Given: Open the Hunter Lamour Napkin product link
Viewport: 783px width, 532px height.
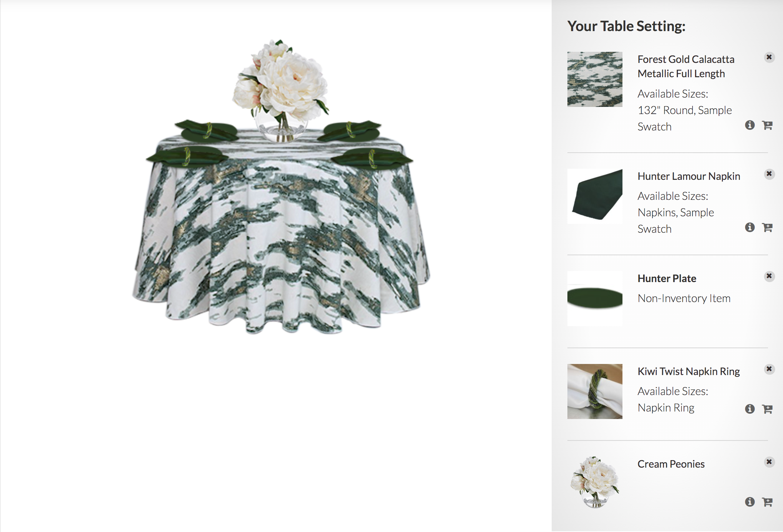Looking at the screenshot, I should pyautogui.click(x=689, y=176).
